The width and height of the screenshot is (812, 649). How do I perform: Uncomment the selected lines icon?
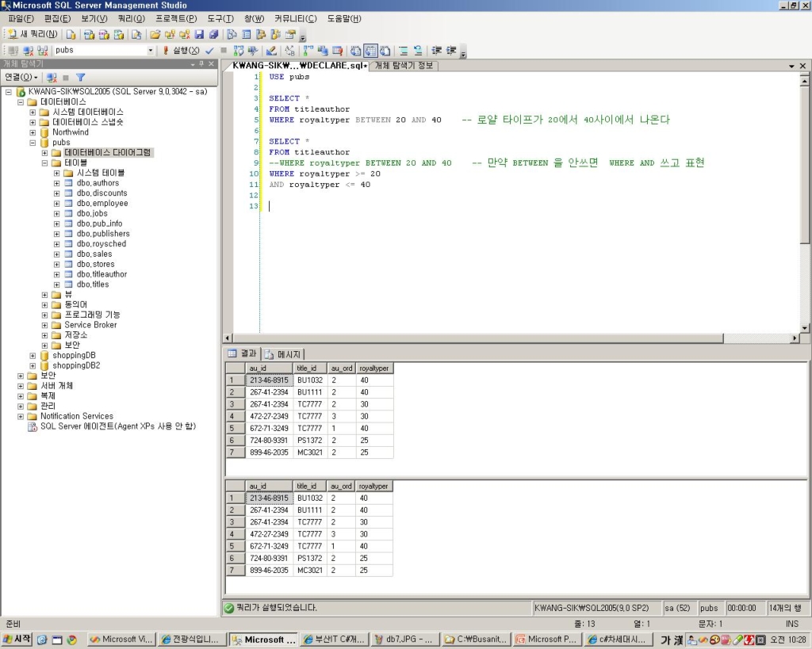click(x=418, y=50)
